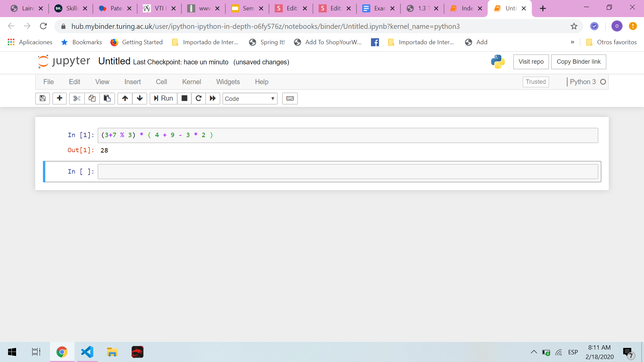The image size is (644, 362).
Task: Click inside the empty code cell
Action: click(347, 172)
